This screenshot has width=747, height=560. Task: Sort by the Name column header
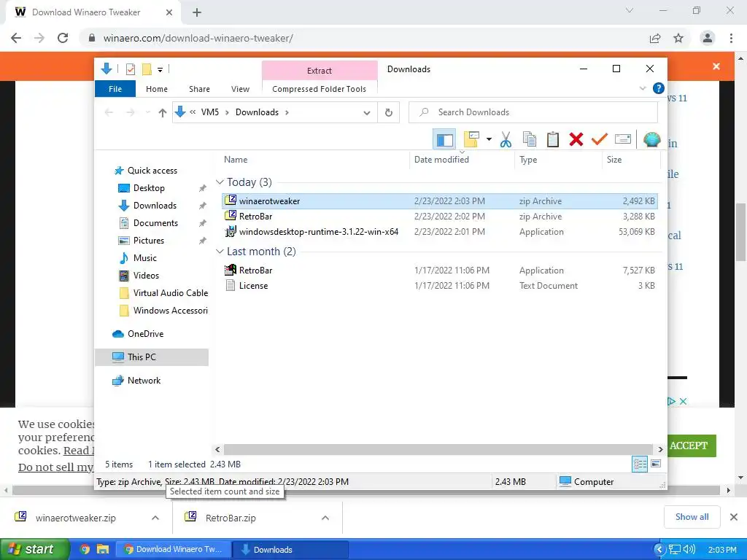(x=314, y=160)
